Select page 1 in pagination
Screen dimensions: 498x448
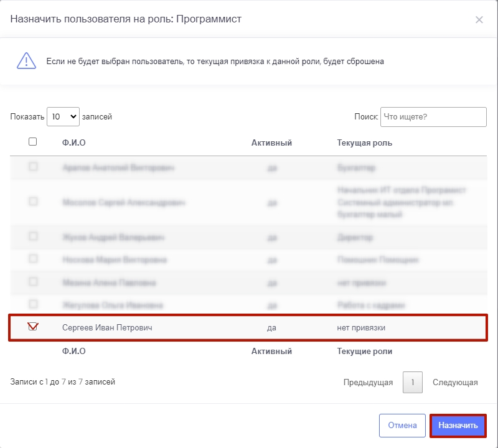coord(413,383)
